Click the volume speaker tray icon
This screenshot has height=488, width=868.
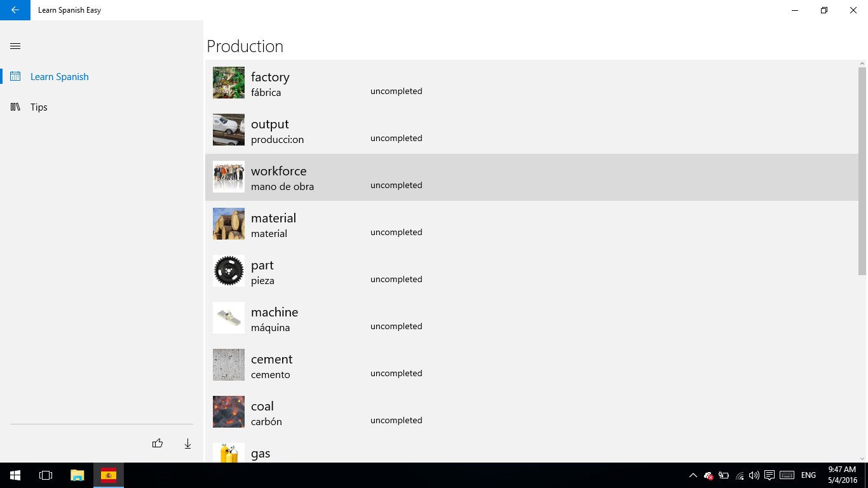tap(754, 475)
